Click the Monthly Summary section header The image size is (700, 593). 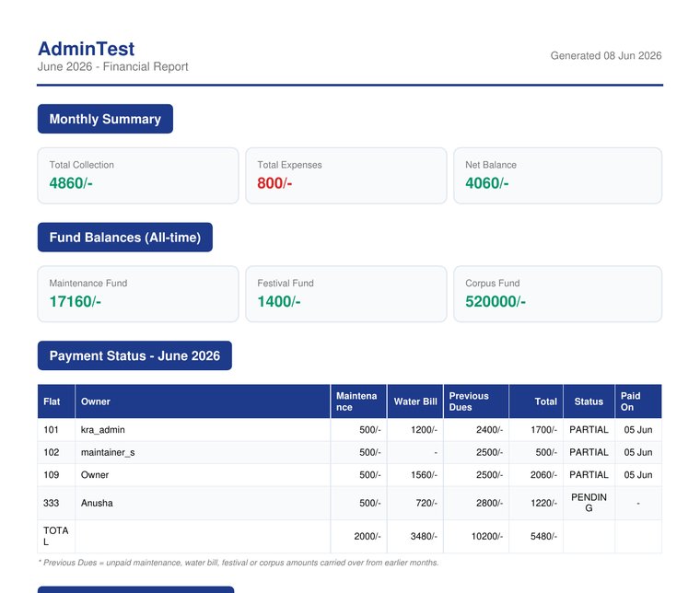tap(105, 119)
